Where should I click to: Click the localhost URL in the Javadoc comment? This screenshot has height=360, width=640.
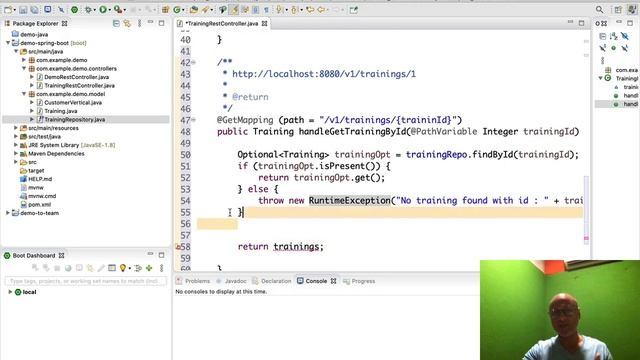click(324, 74)
